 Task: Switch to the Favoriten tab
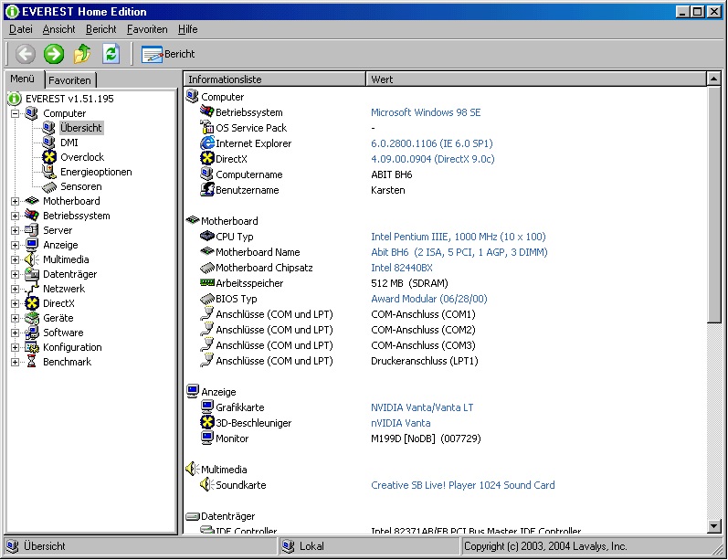[69, 79]
